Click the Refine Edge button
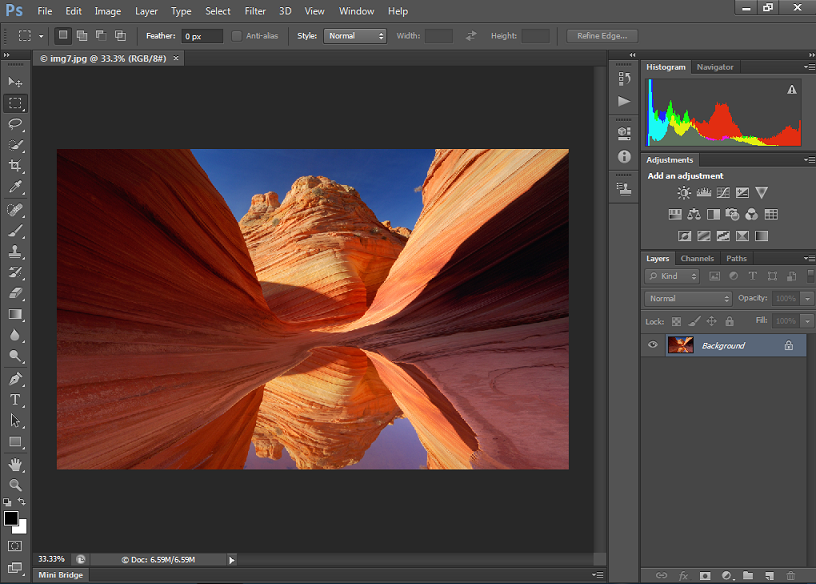This screenshot has height=584, width=816. pyautogui.click(x=600, y=35)
